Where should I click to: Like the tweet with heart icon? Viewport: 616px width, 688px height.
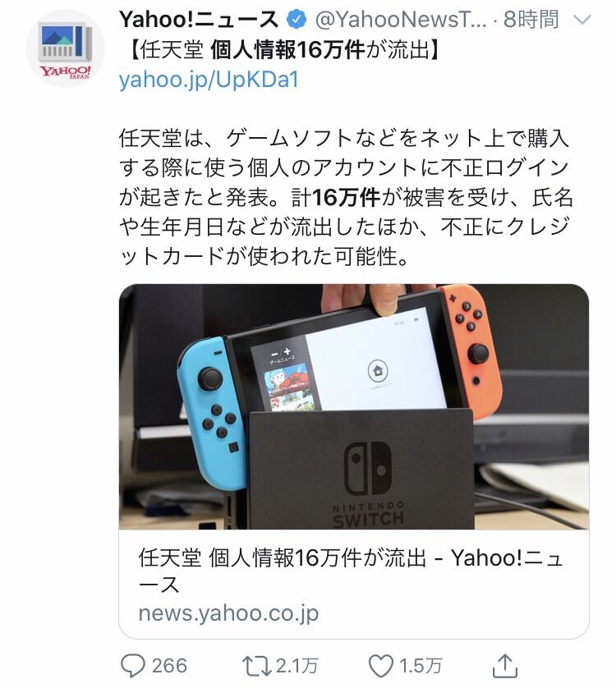coord(380,666)
